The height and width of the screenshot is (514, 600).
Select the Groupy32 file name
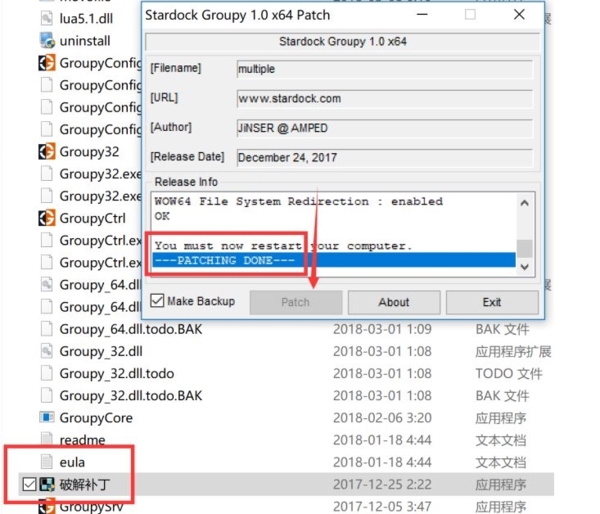click(x=89, y=152)
